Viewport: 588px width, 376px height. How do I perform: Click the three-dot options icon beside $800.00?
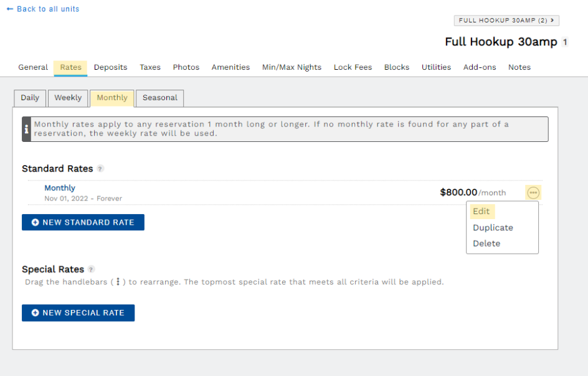[x=533, y=193]
